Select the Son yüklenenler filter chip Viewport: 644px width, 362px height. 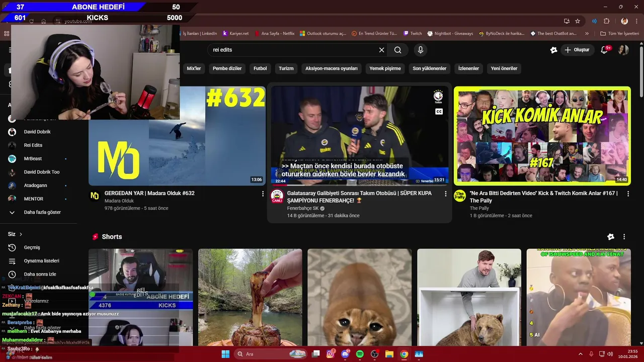430,68
